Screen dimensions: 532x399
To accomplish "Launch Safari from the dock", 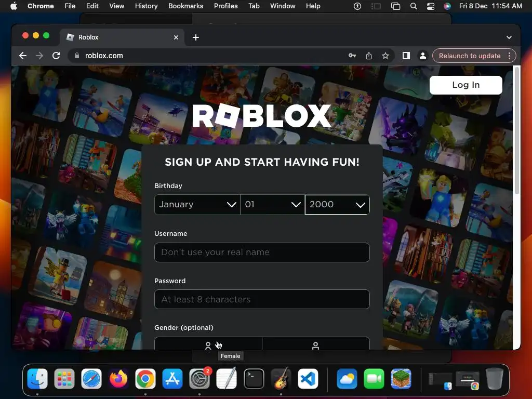I will [91, 379].
